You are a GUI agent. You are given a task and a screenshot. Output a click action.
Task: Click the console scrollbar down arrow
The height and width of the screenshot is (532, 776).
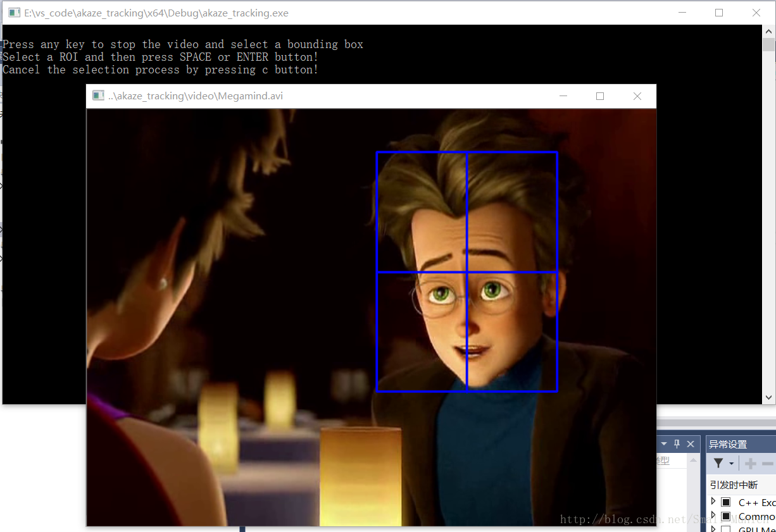pos(768,398)
